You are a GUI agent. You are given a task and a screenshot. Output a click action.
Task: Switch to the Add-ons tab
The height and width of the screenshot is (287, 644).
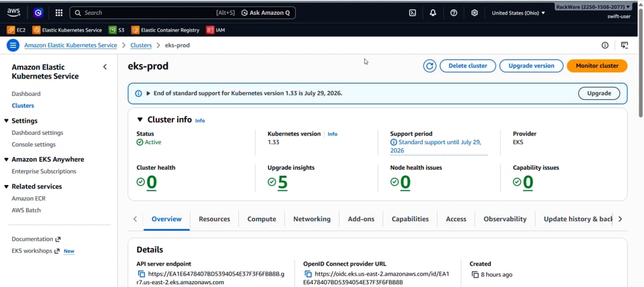coord(361,219)
